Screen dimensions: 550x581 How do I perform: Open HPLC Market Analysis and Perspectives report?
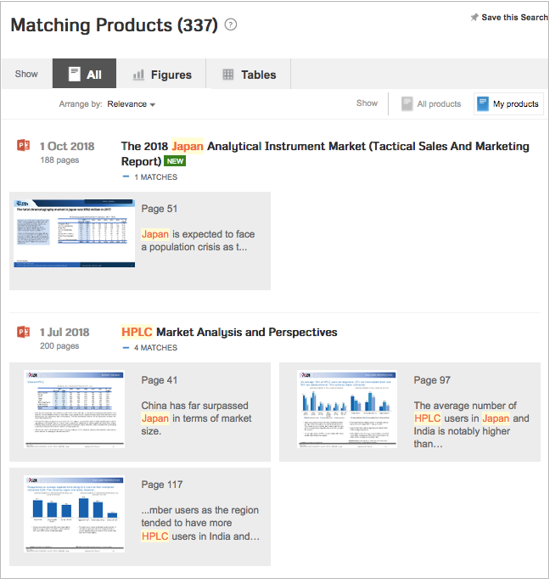pos(229,332)
